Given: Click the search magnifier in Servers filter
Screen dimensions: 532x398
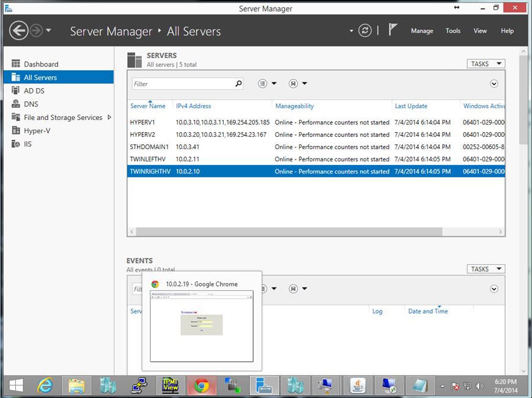Looking at the screenshot, I should point(238,84).
